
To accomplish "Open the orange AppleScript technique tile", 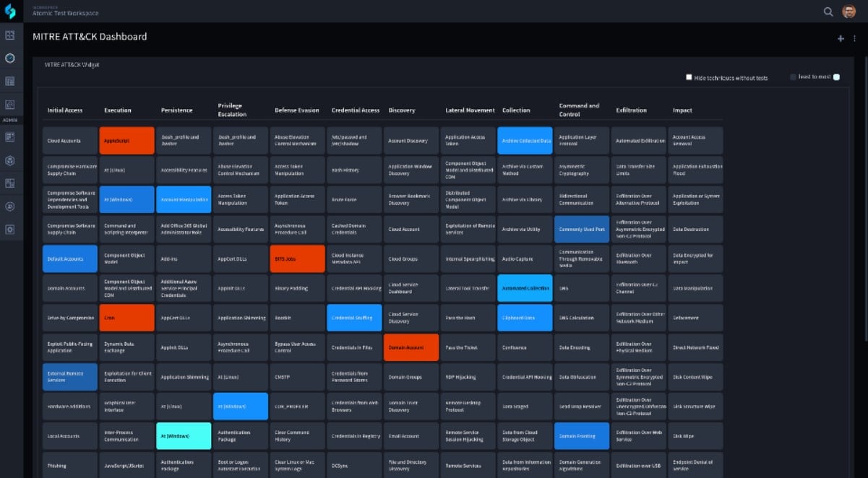I will 127,140.
